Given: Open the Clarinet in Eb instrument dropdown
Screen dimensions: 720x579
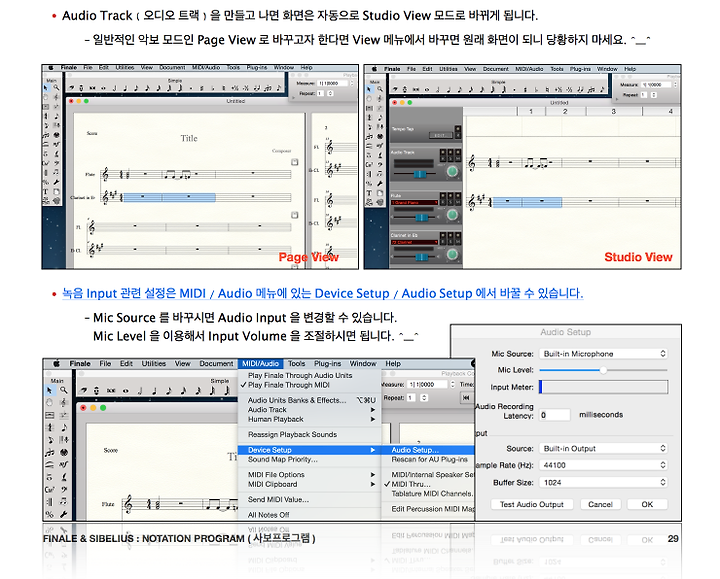Looking at the screenshot, I should [415, 242].
